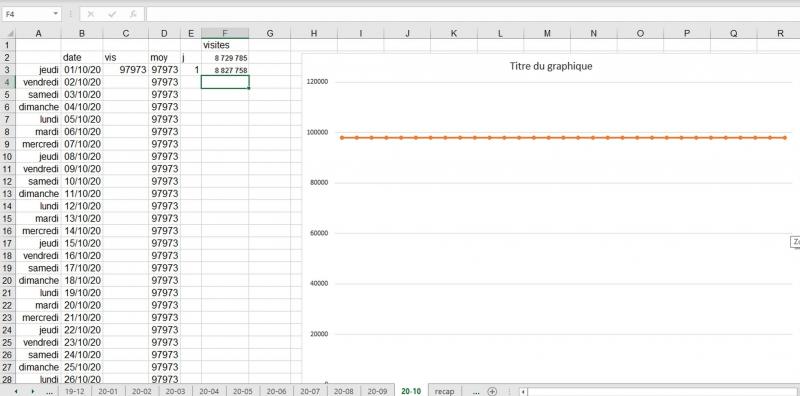Open the insert function fx icon

(133, 14)
